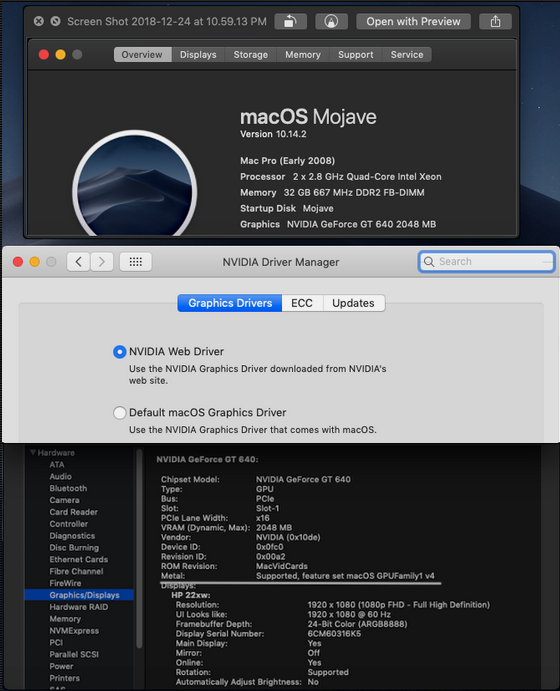Click ROM Revision value 'MacVidCards'
The width and height of the screenshot is (560, 691).
click(282, 566)
